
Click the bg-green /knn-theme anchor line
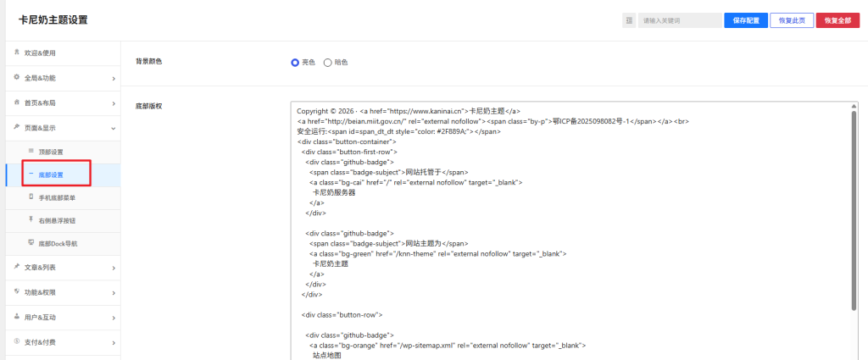click(x=437, y=254)
